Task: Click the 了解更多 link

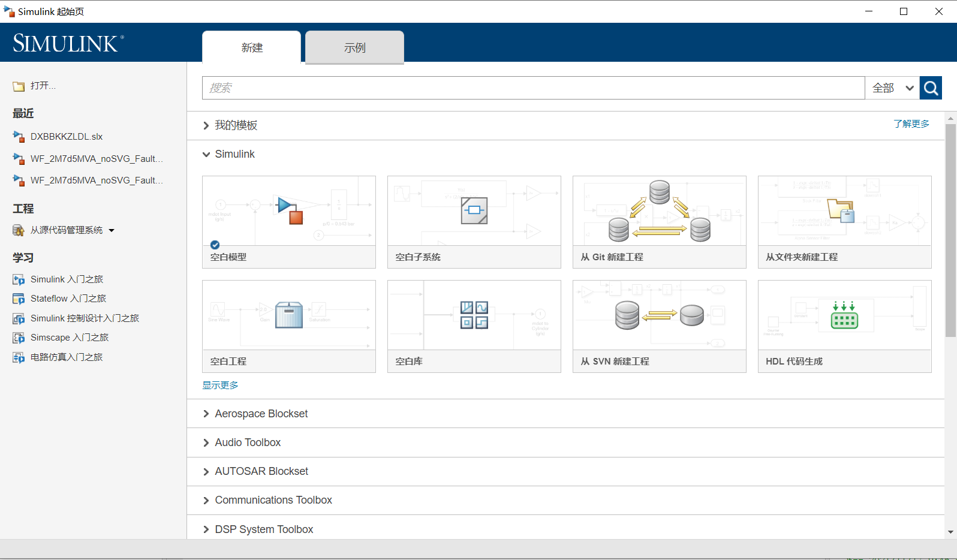Action: click(x=911, y=124)
